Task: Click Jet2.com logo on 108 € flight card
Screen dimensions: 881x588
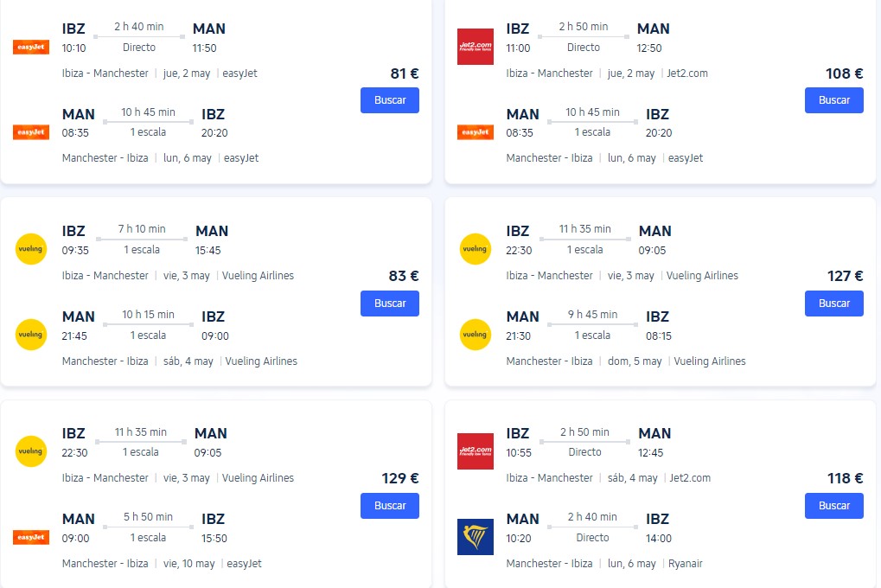Action: [x=475, y=47]
